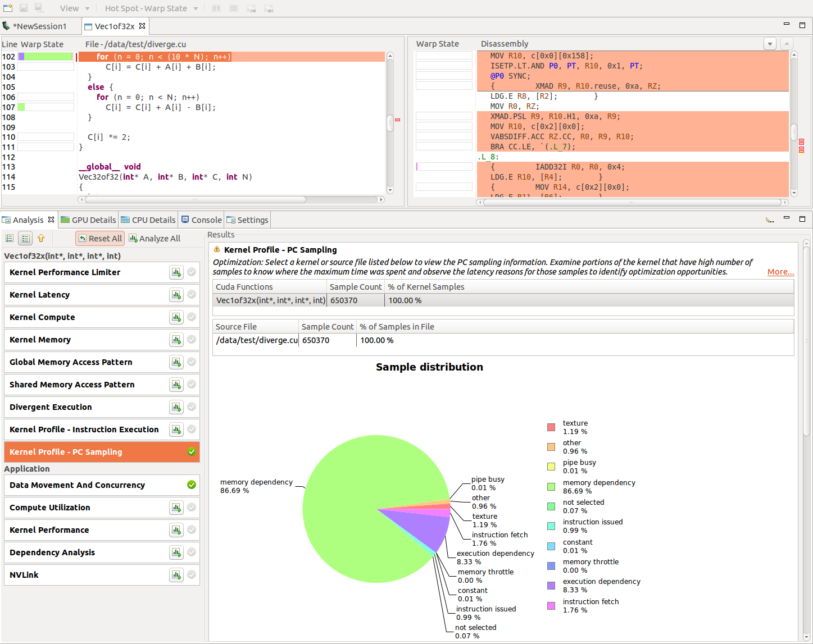
Task: Open the More... link in PC Sampling results
Action: [780, 271]
